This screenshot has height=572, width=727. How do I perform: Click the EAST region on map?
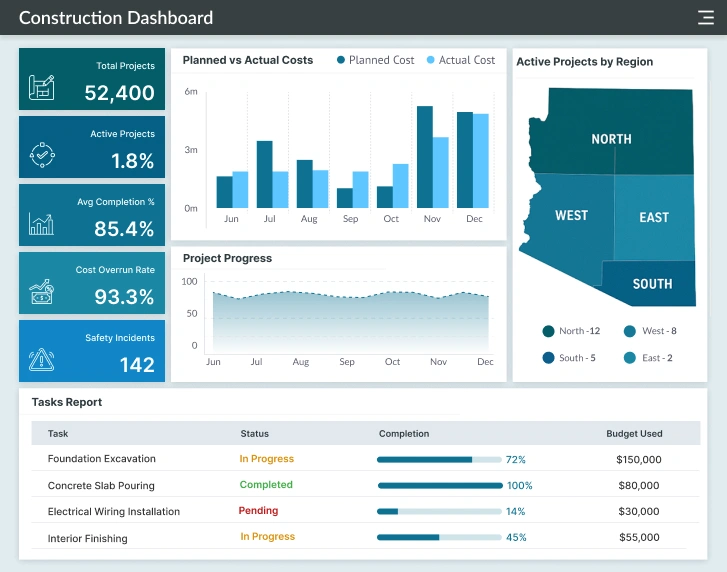(x=654, y=217)
